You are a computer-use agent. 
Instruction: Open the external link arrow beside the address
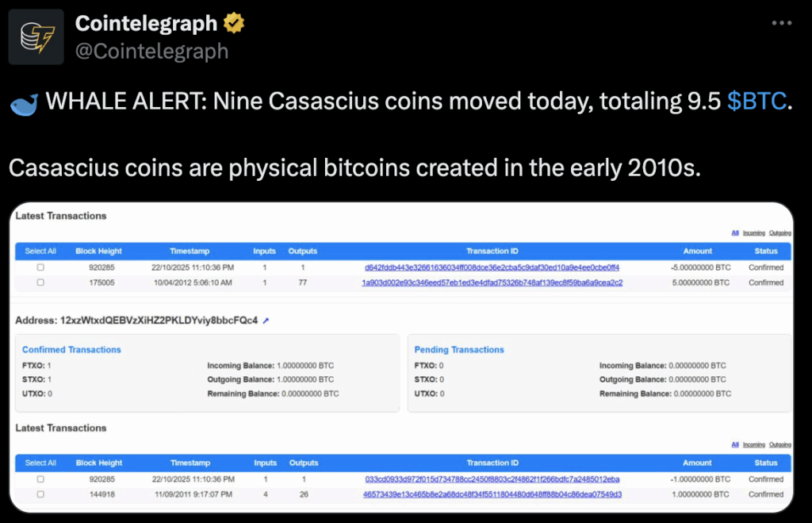point(266,321)
